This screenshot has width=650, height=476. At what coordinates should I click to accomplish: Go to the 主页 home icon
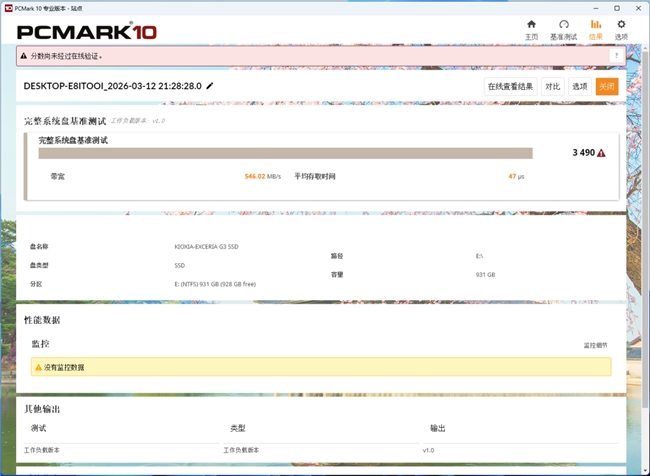(x=531, y=30)
